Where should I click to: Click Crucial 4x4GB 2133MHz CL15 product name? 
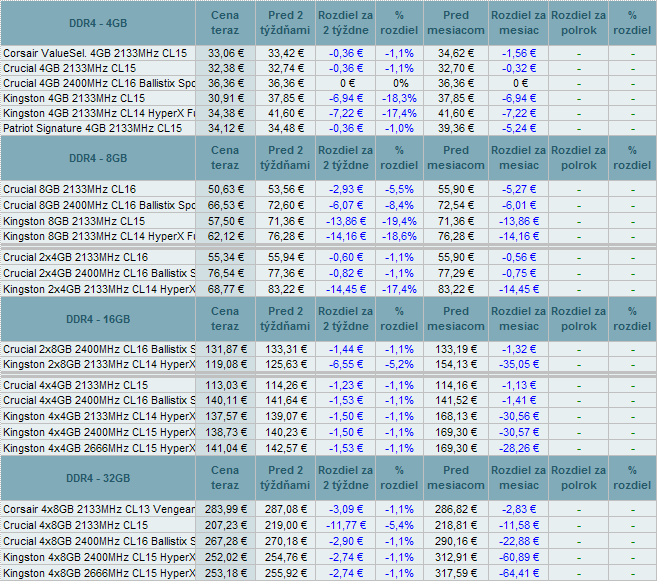tap(76, 385)
